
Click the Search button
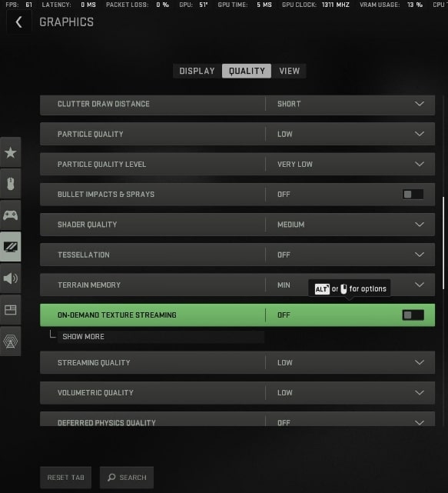(127, 478)
